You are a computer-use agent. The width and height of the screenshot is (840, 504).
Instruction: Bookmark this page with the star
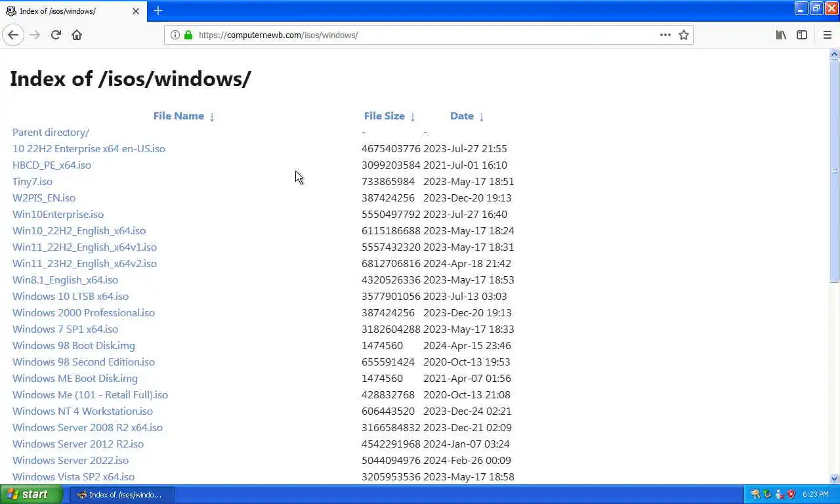pyautogui.click(x=684, y=35)
